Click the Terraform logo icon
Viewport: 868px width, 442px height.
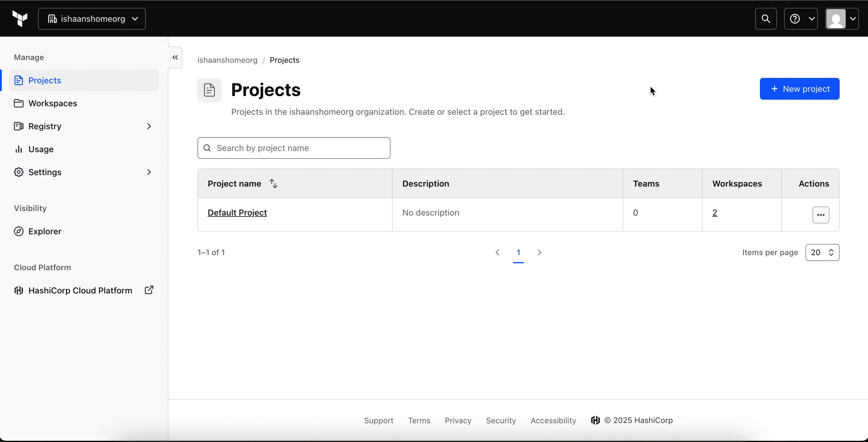point(20,18)
